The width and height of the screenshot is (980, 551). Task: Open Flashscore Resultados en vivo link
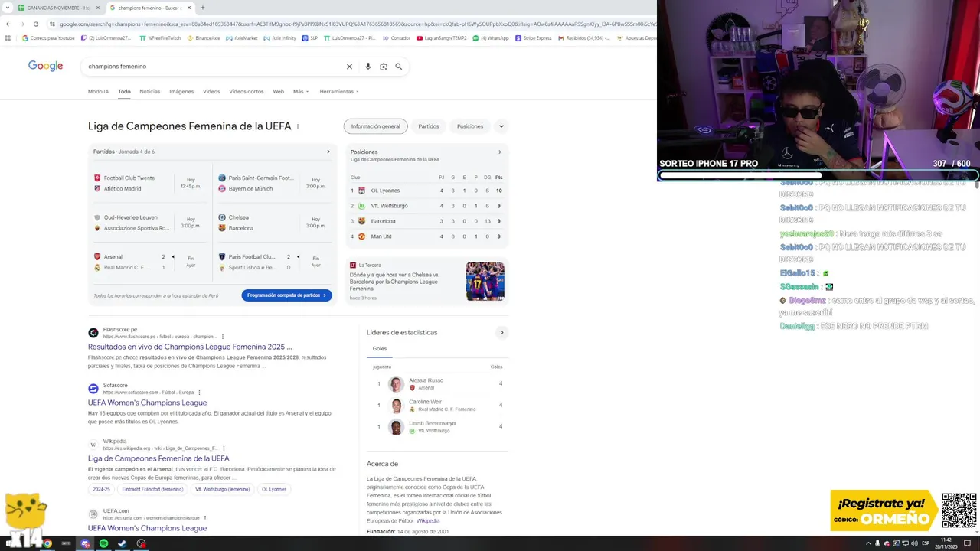[x=190, y=347]
